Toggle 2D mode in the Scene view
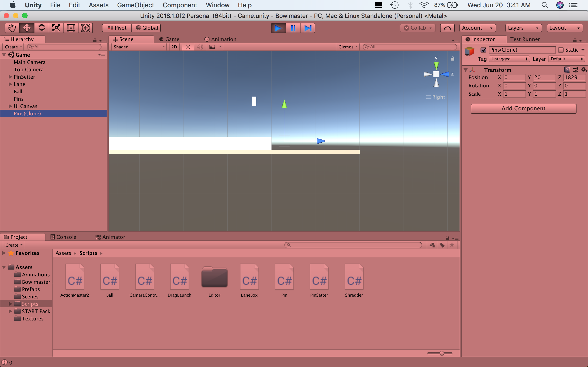Screen dimensions: 588x367 [174, 47]
